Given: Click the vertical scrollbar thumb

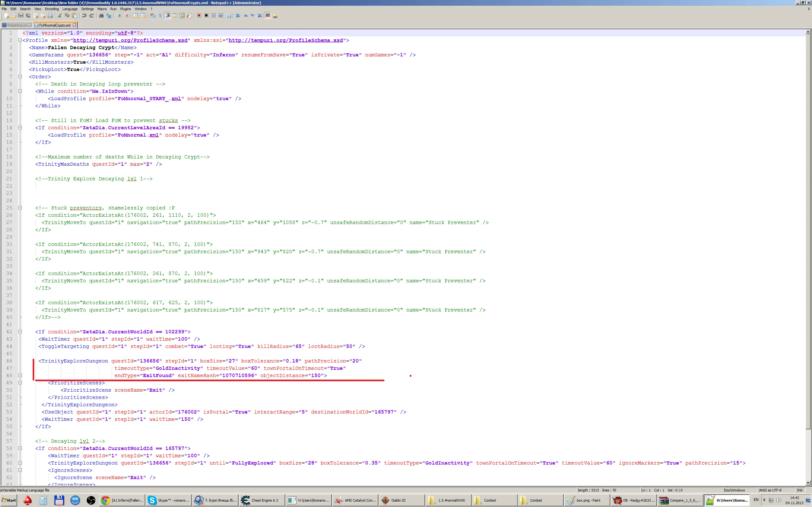Looking at the screenshot, I should pos(808,231).
